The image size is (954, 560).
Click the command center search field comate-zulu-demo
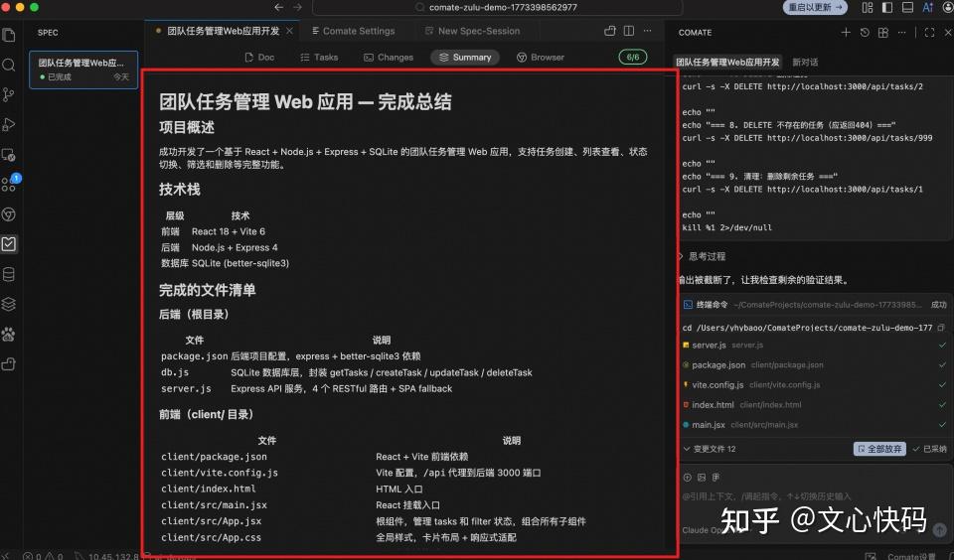pyautogui.click(x=497, y=7)
